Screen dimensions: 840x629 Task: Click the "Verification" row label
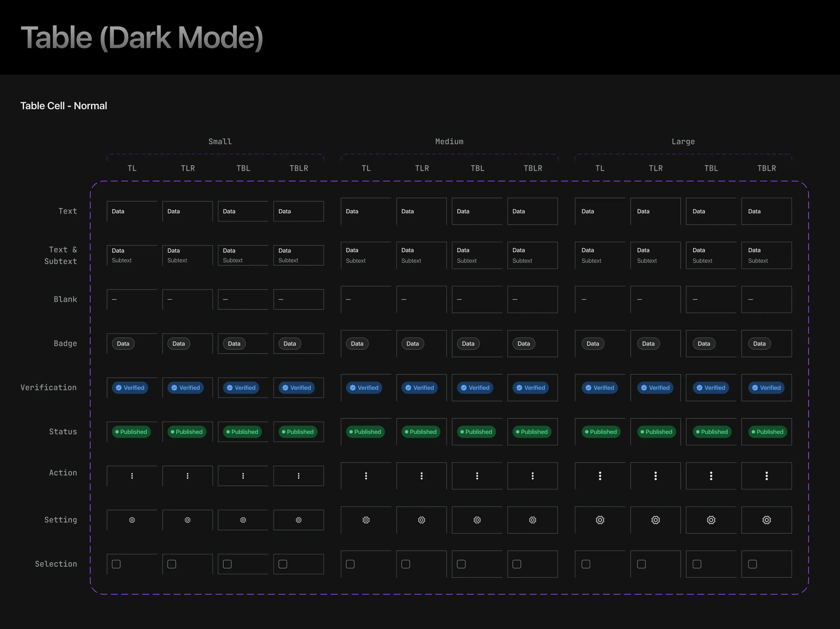49,388
